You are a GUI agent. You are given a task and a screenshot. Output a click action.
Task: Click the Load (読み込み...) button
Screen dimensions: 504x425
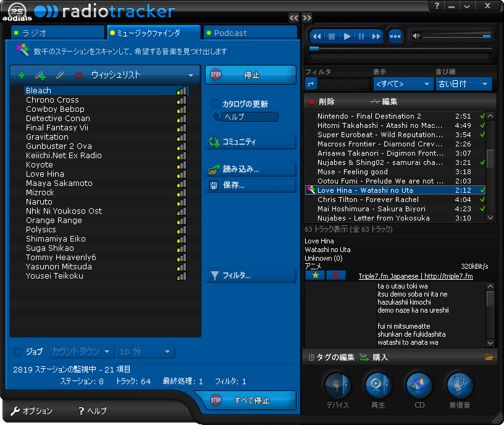(250, 169)
